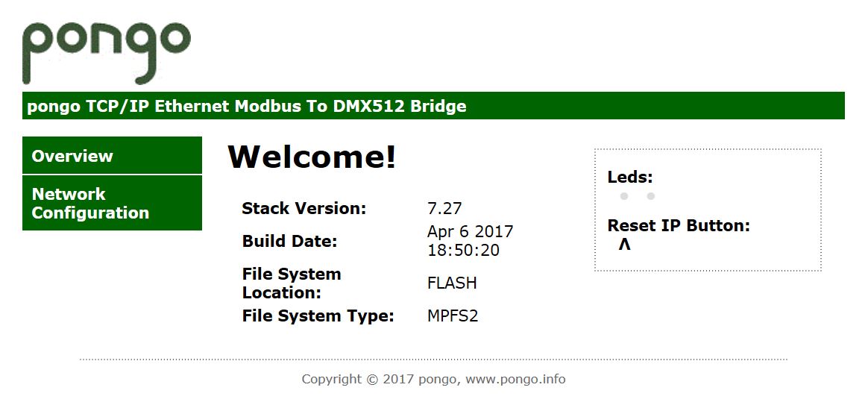Select the Stack Version label
This screenshot has width=868, height=408.
304,209
